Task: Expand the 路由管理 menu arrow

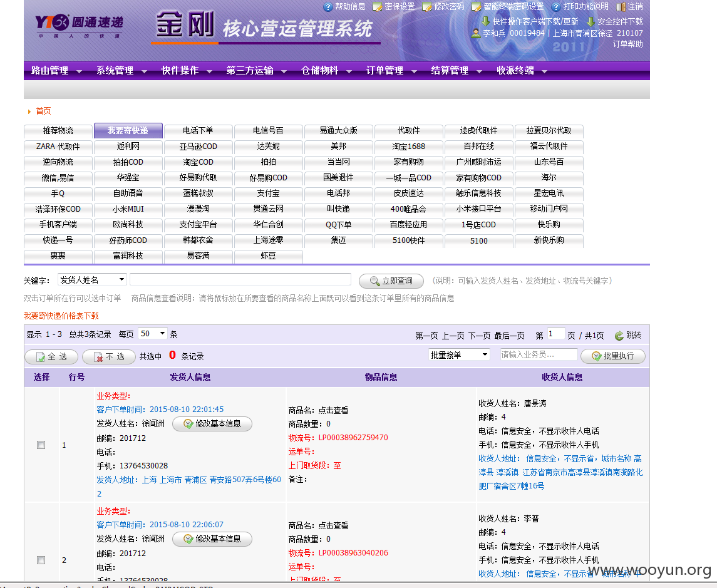Action: 79,71
